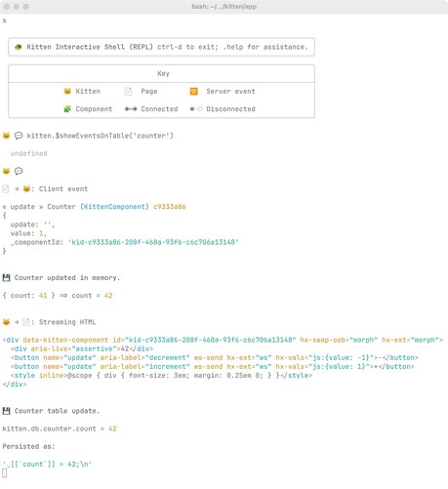448x489 pixels.
Task: Click the 'data-kitten-component' attribute text
Action: pos(65,340)
